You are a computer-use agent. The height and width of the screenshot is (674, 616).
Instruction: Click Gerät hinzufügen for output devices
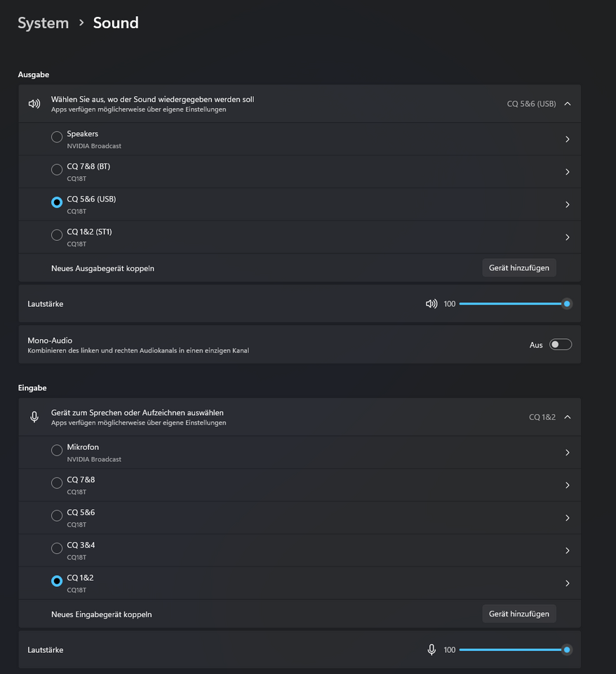[519, 267]
